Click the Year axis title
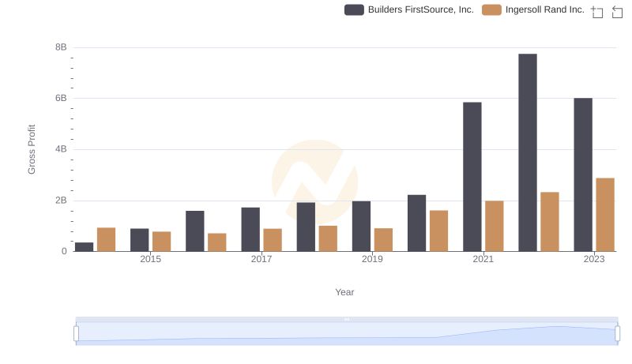 (x=344, y=292)
